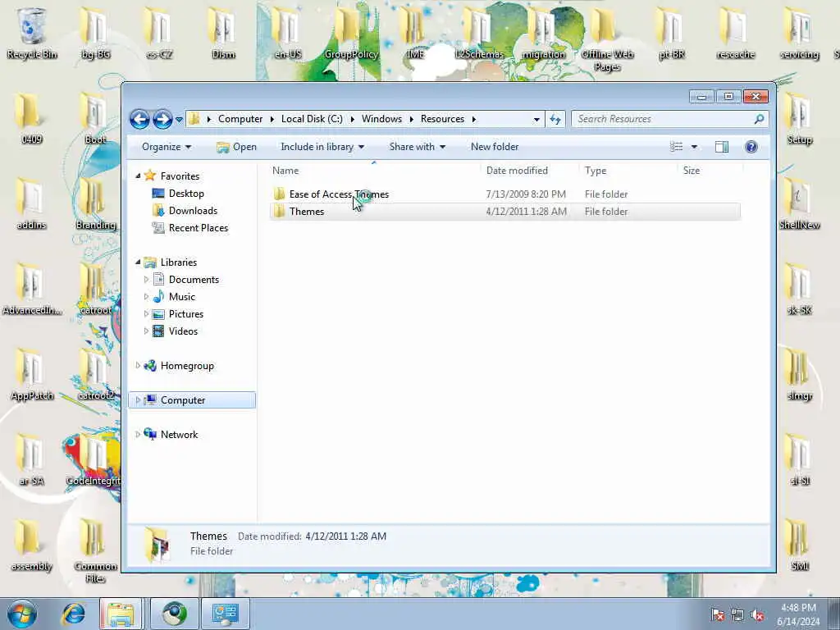Image resolution: width=840 pixels, height=630 pixels.
Task: Open Include in library menu
Action: (322, 147)
